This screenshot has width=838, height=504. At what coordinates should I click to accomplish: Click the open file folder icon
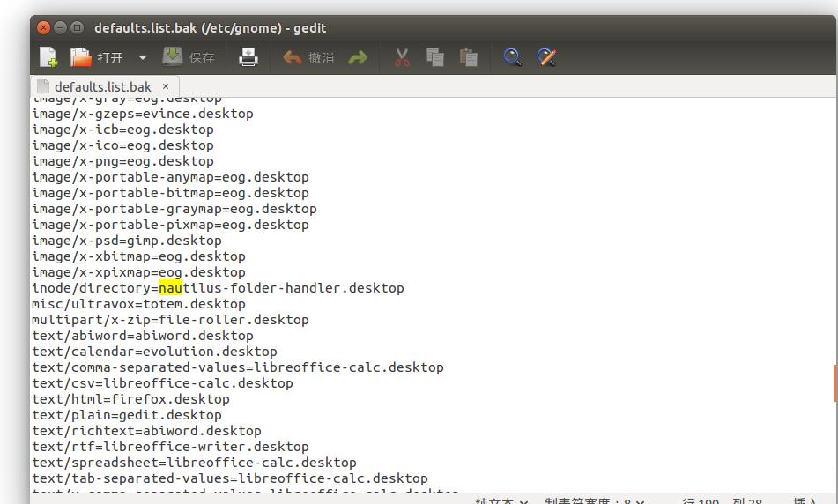point(81,57)
